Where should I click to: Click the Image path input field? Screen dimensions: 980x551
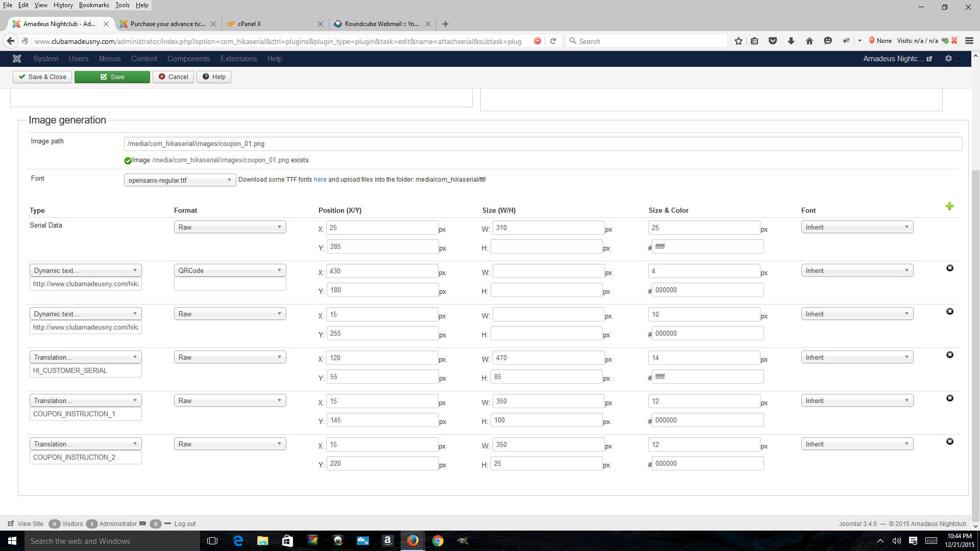(x=542, y=144)
